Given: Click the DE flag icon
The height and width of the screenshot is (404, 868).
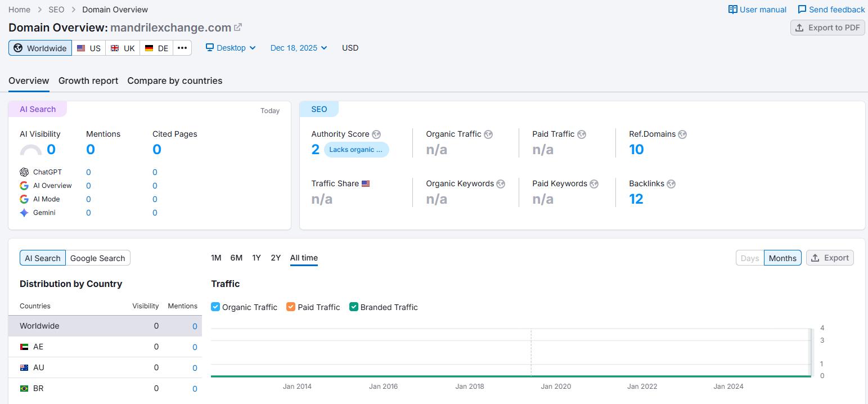Looking at the screenshot, I should click(149, 48).
